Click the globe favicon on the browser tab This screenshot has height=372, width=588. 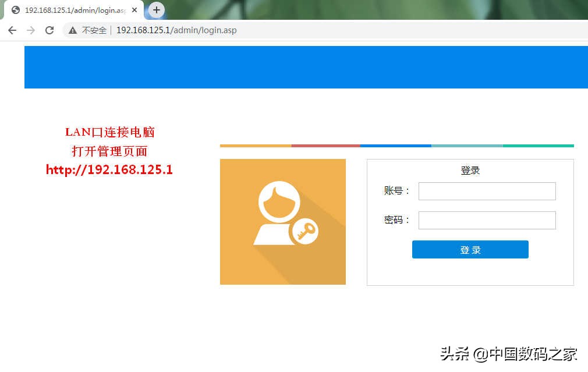pyautogui.click(x=15, y=10)
